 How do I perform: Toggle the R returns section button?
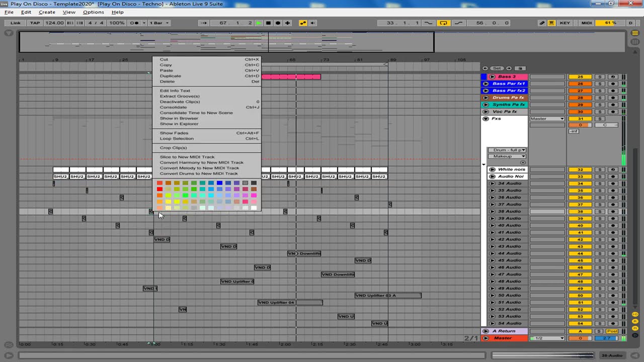pyautogui.click(x=635, y=321)
